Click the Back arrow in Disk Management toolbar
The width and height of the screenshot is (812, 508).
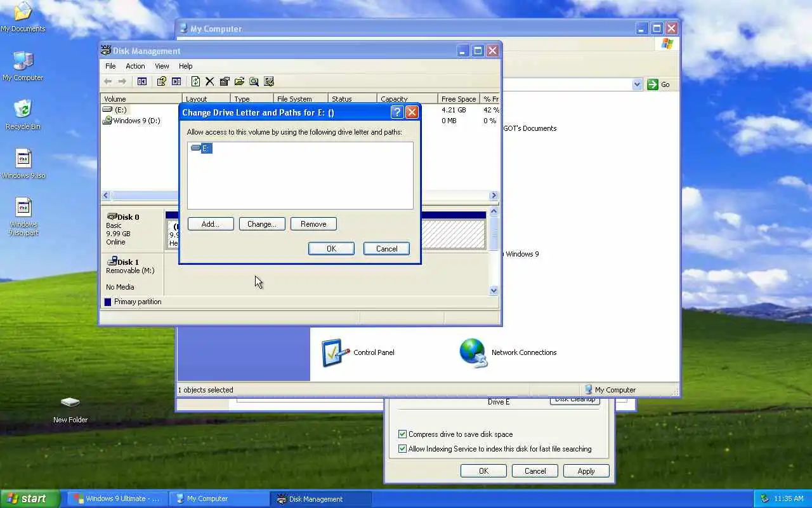coord(108,81)
